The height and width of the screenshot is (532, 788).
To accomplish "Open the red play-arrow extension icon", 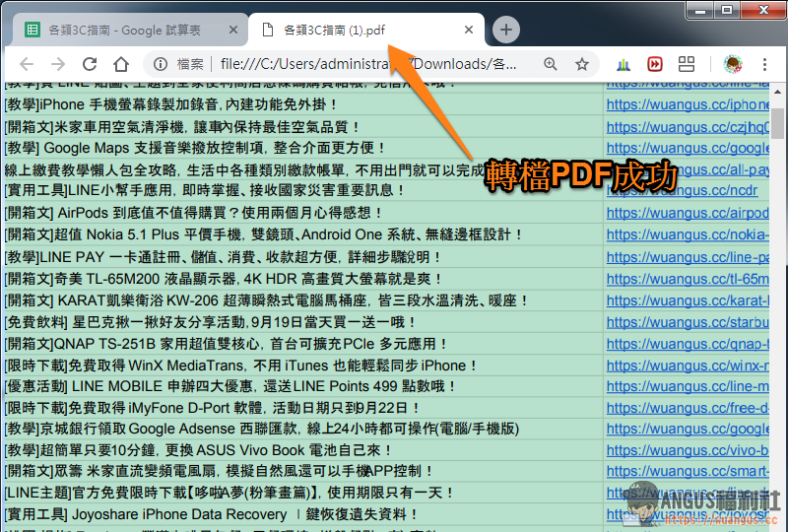I will pos(654,64).
